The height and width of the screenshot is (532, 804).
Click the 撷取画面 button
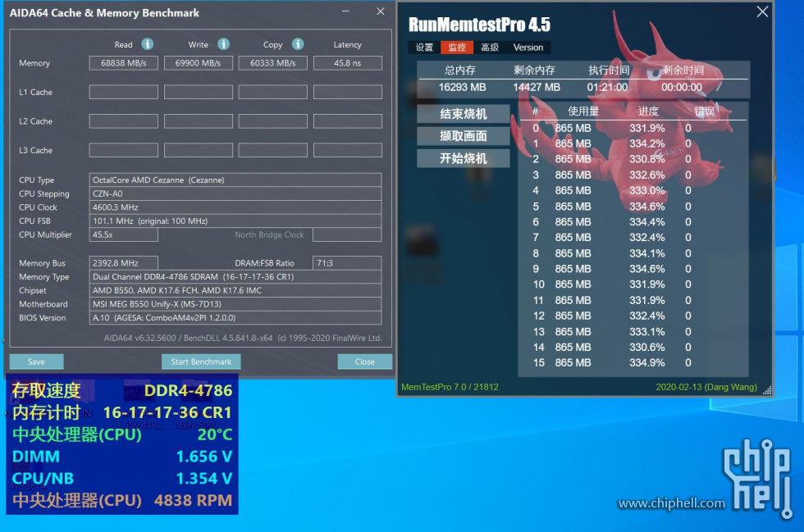(464, 136)
